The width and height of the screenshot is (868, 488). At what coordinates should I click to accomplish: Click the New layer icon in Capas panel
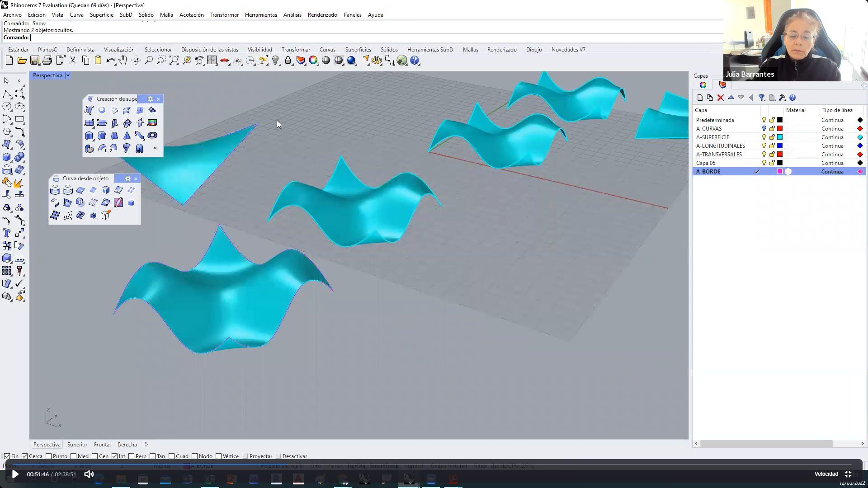(x=700, y=98)
